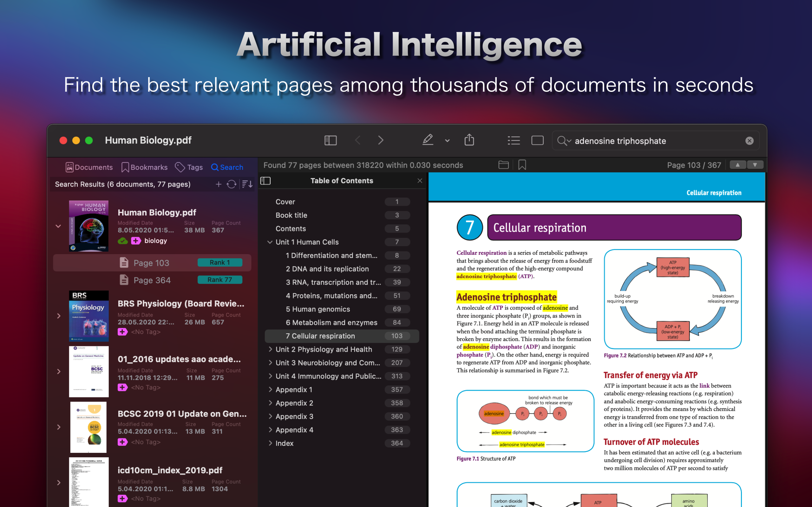Collapse the Human Biology.pdf search result

coord(58,226)
